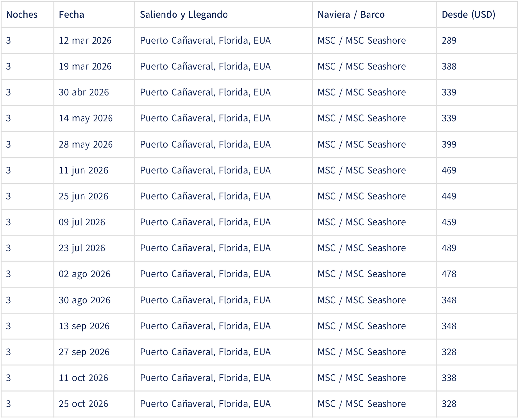520x420 pixels.
Task: Click the Desde (USD) header
Action: 469,15
